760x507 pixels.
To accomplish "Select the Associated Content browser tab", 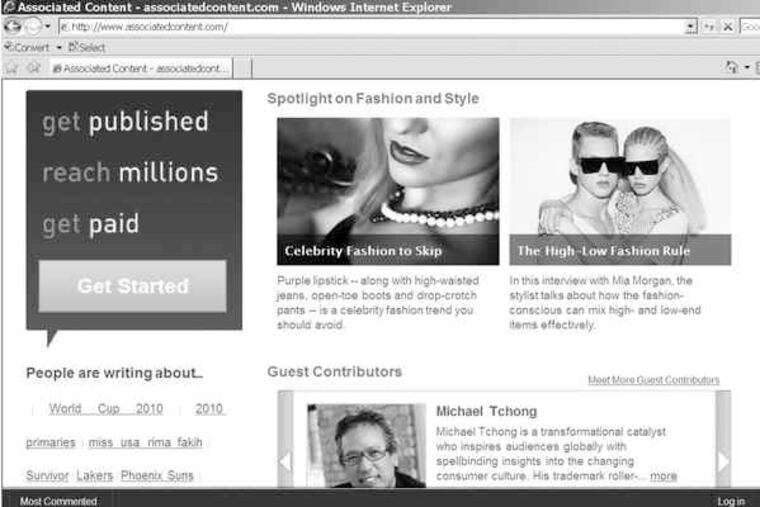I will tap(140, 68).
